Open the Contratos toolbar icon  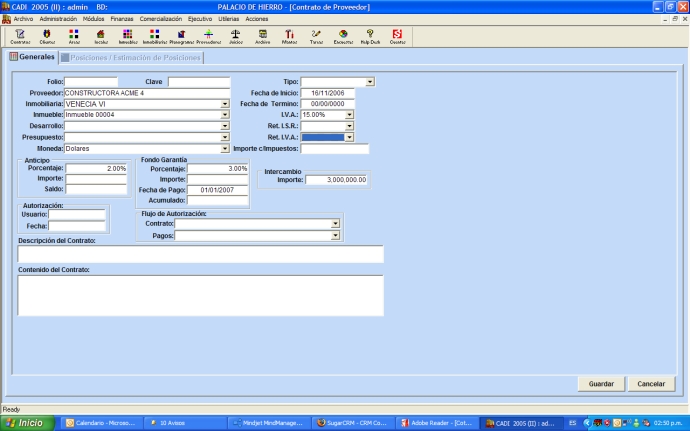(20, 36)
